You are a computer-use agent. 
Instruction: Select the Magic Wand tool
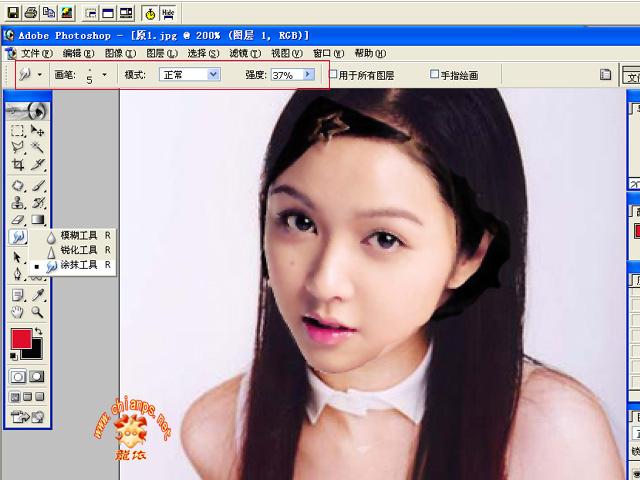(38, 146)
